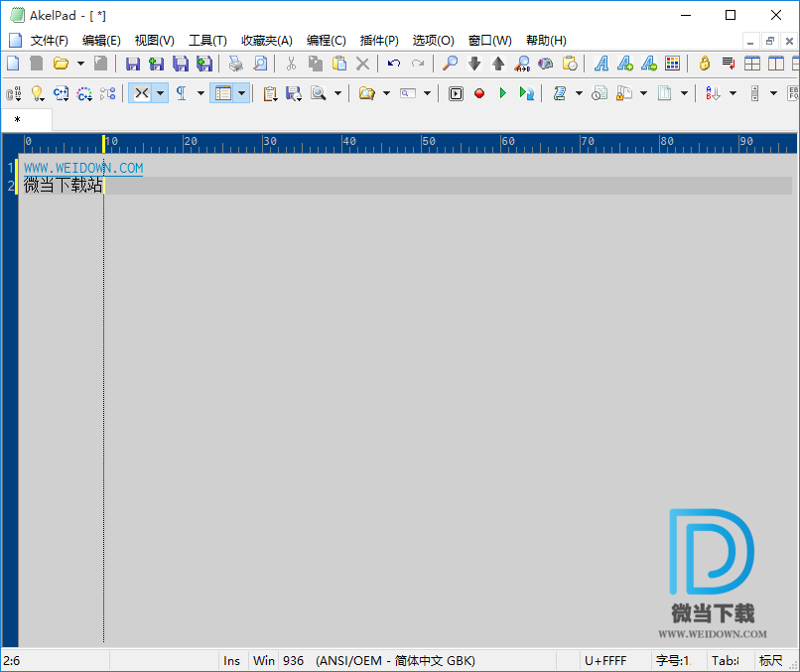Open the Find dialog magnifier
The image size is (800, 672).
(450, 64)
